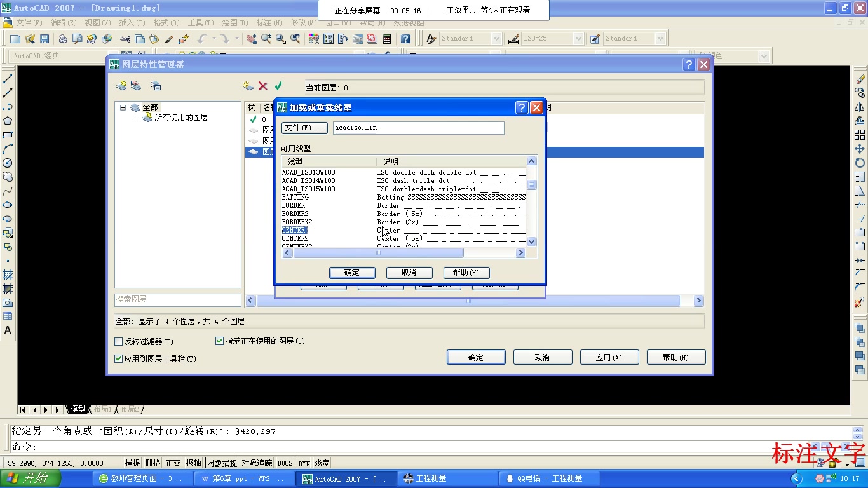Click 应用(A) in layer manager
This screenshot has width=868, height=488.
pos(609,358)
